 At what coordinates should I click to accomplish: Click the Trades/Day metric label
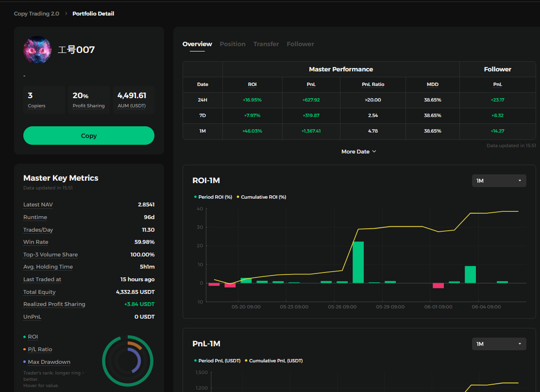point(38,230)
